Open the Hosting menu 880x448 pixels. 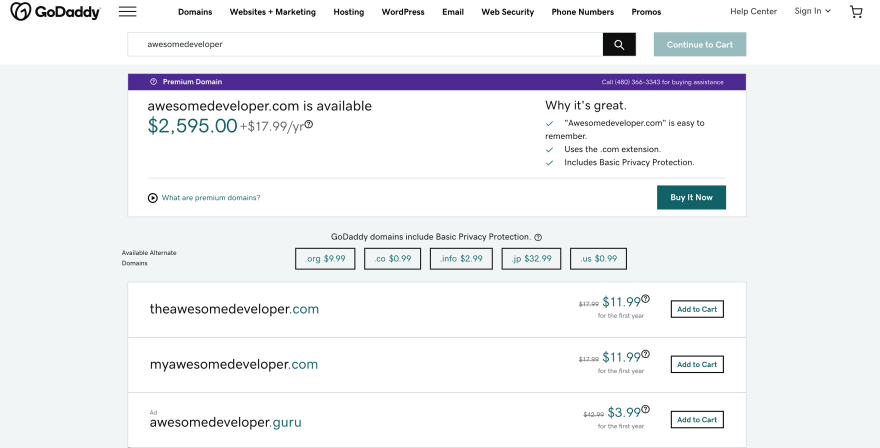pyautogui.click(x=349, y=12)
